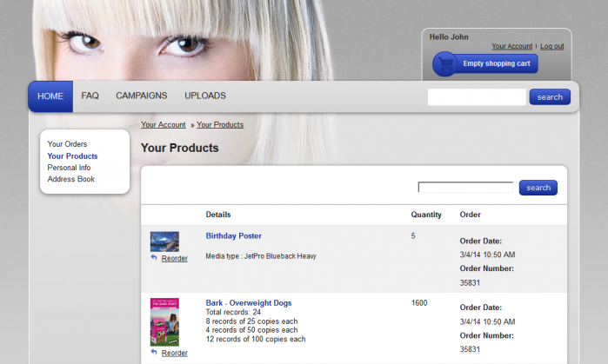
Task: Go to the HOME tab
Action: coord(50,96)
